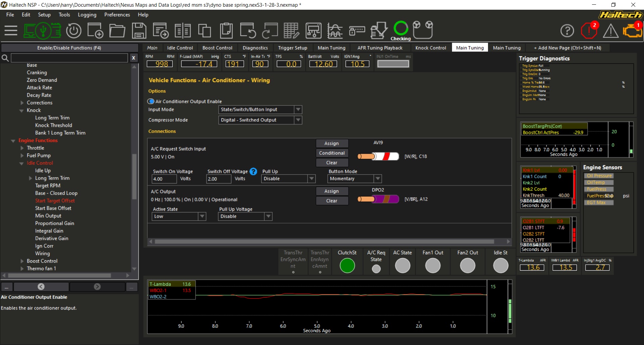Click the table edit pencil icon

tap(291, 30)
